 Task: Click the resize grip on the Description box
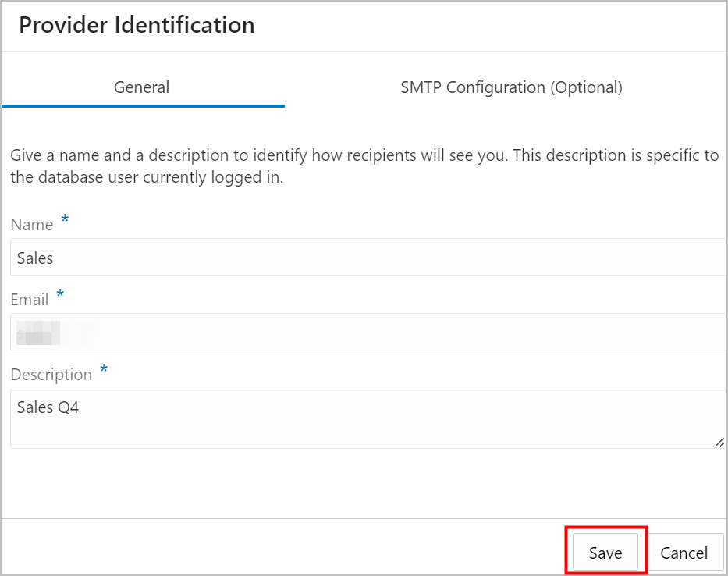pyautogui.click(x=719, y=443)
